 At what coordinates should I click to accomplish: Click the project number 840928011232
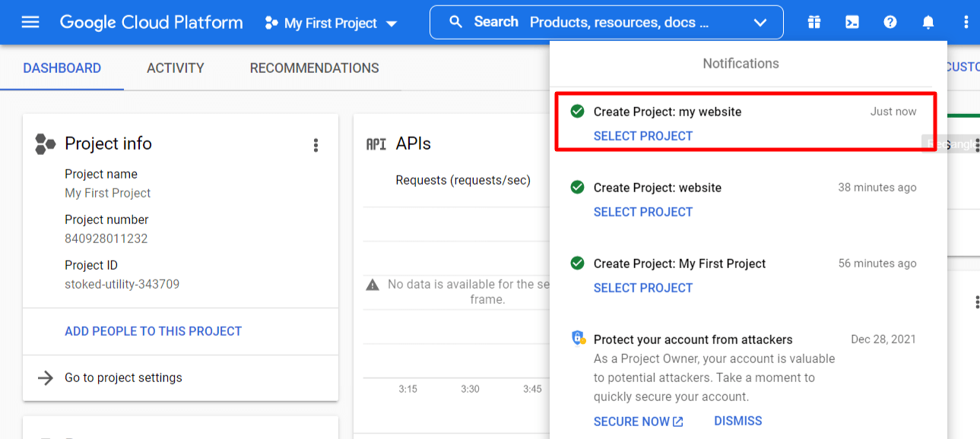[x=106, y=238]
